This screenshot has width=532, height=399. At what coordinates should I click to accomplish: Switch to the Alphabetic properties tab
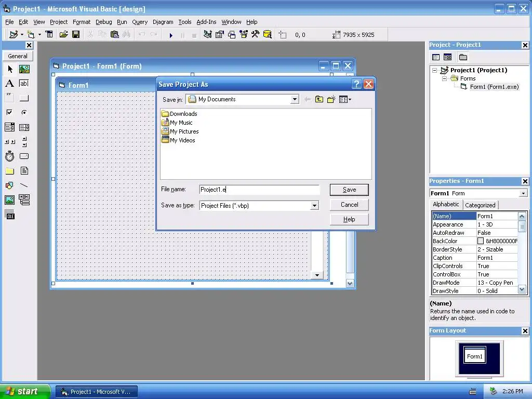point(446,204)
